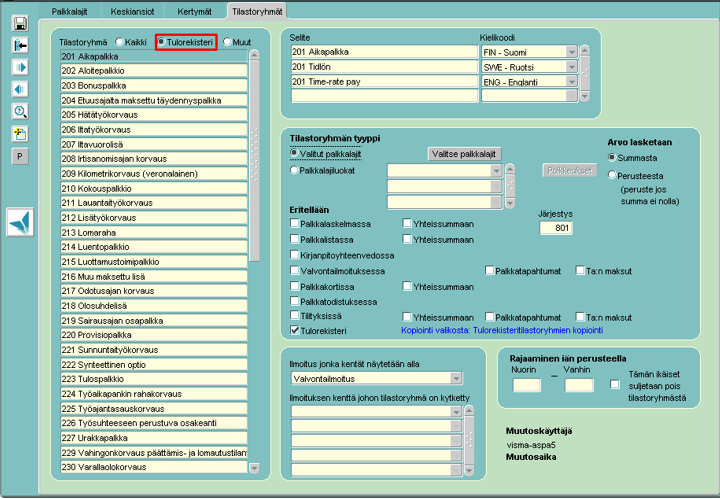Open the ENG - Englanti language dropdown
This screenshot has width=720, height=499.
pos(571,82)
